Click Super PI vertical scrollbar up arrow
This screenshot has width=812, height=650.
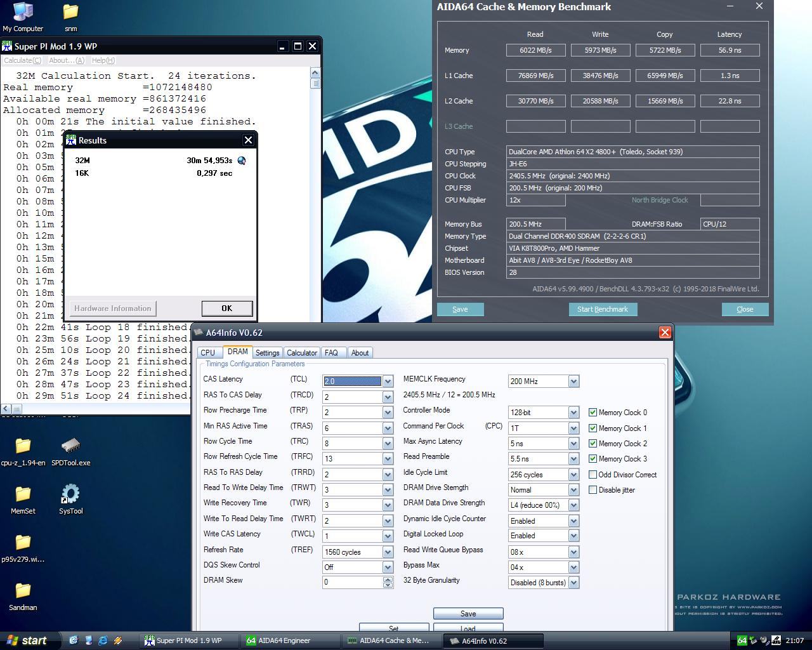point(315,72)
